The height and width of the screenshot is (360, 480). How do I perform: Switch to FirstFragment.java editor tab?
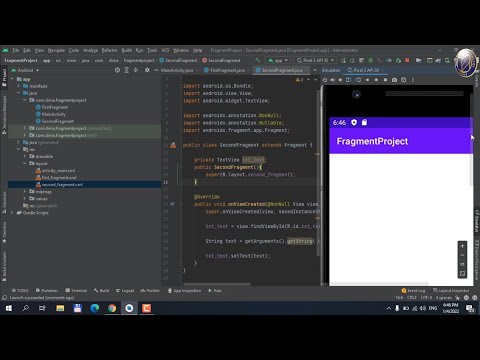click(227, 70)
